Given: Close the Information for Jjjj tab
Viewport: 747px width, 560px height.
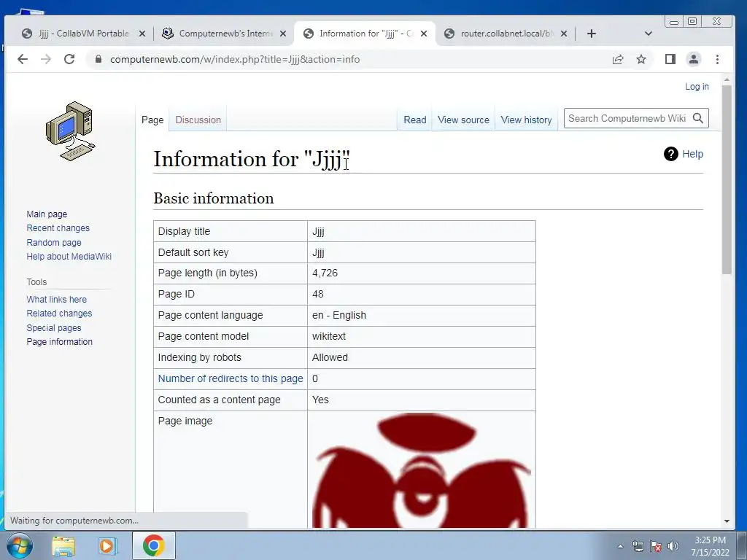Looking at the screenshot, I should 424,34.
